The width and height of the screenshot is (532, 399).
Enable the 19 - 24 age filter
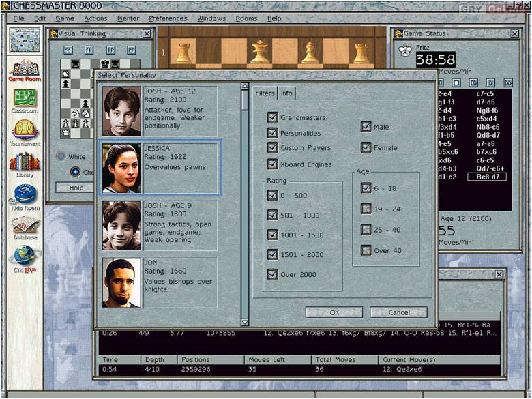tap(366, 209)
